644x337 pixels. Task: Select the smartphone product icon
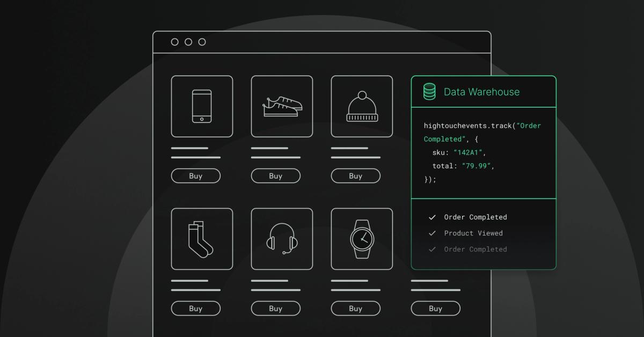point(202,106)
